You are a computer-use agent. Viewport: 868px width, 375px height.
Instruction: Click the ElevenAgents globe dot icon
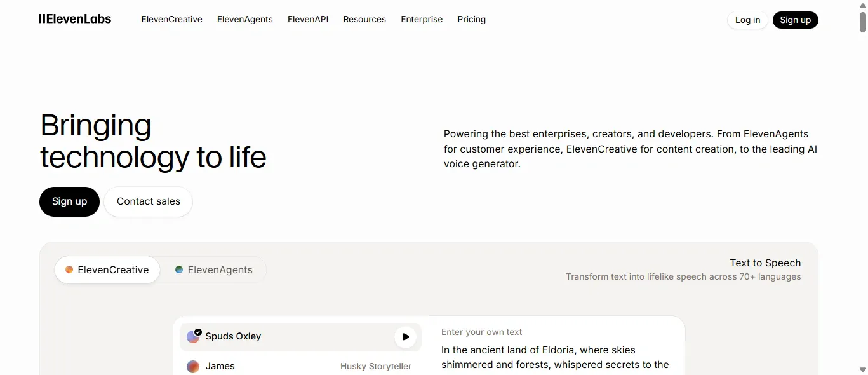(x=178, y=269)
